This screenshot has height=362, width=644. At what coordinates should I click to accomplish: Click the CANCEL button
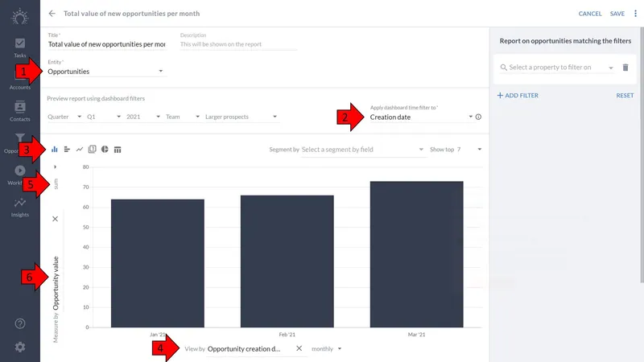[x=590, y=14]
